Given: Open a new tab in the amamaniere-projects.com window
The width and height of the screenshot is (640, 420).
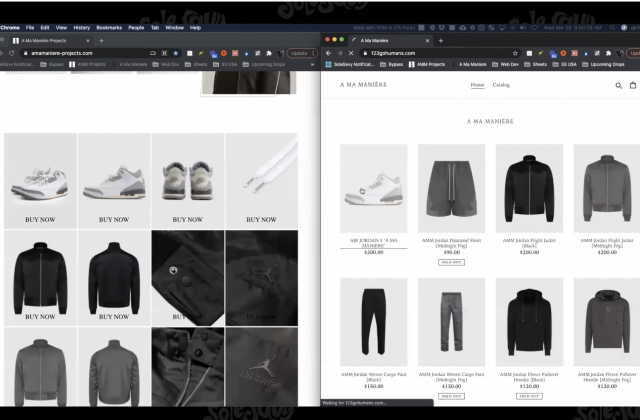Looking at the screenshot, I should 101,40.
